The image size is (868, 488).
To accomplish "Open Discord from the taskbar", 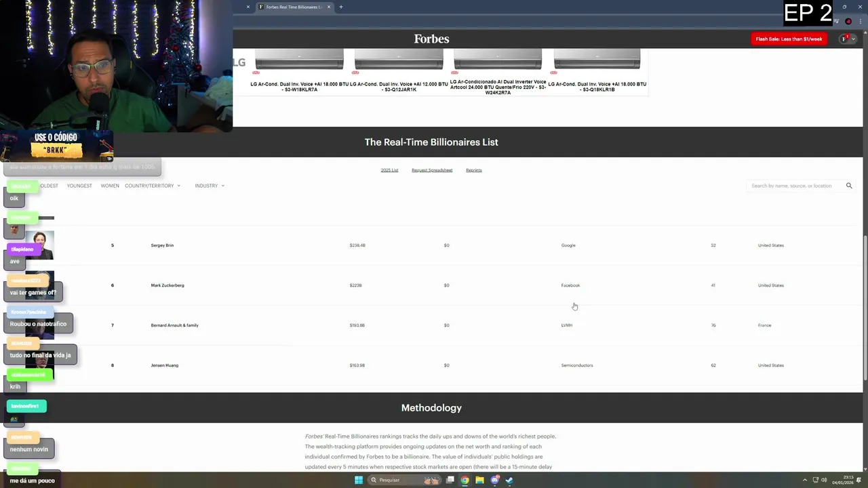I will [494, 480].
